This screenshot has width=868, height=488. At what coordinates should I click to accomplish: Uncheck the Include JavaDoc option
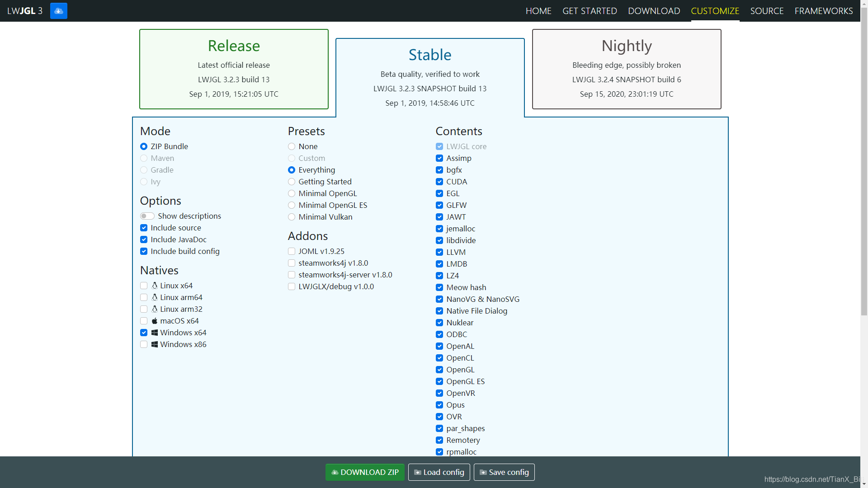[144, 239]
